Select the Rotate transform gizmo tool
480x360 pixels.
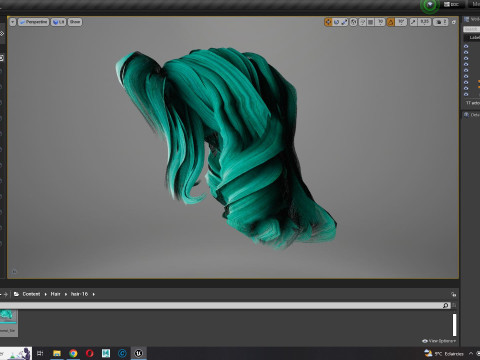click(x=336, y=22)
